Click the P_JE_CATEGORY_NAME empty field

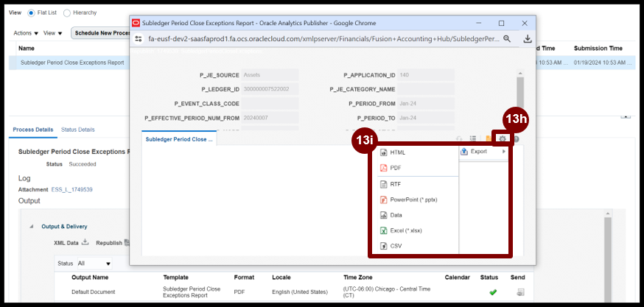click(426, 89)
